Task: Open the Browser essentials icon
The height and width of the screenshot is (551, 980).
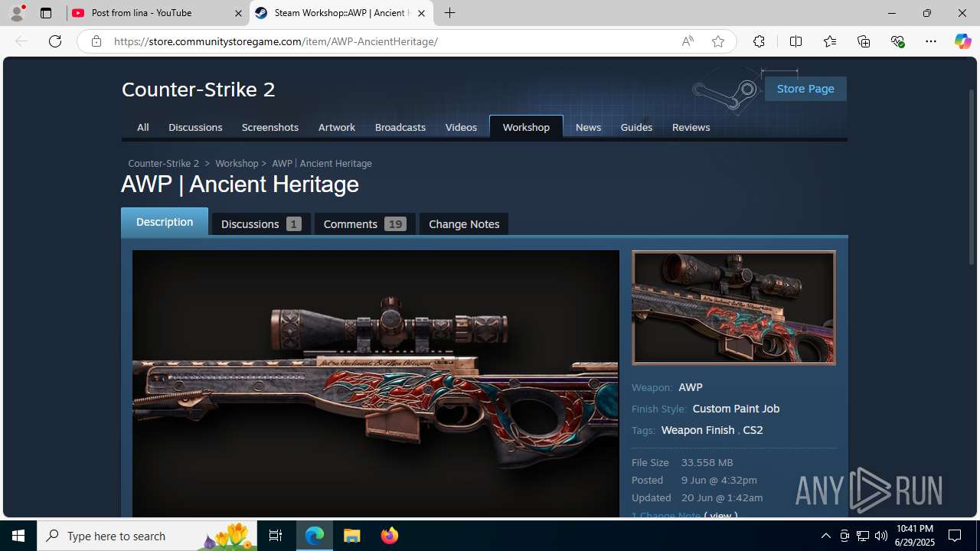Action: (897, 41)
